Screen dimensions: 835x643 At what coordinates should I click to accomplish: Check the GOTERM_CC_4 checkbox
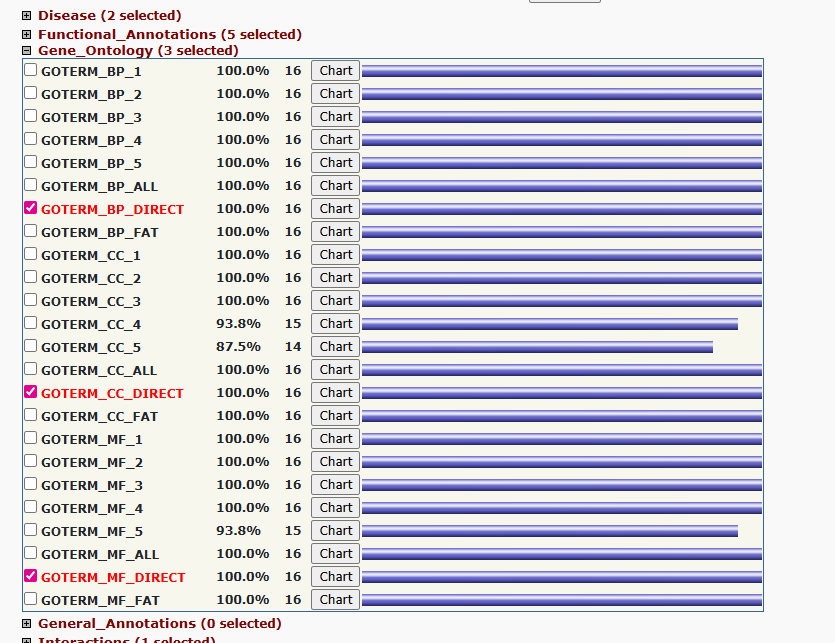(x=31, y=323)
